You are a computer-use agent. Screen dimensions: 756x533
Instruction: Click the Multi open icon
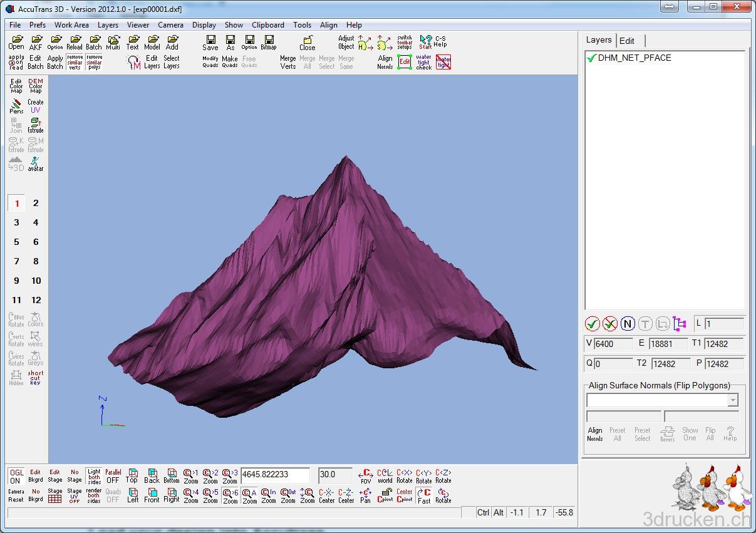(113, 43)
